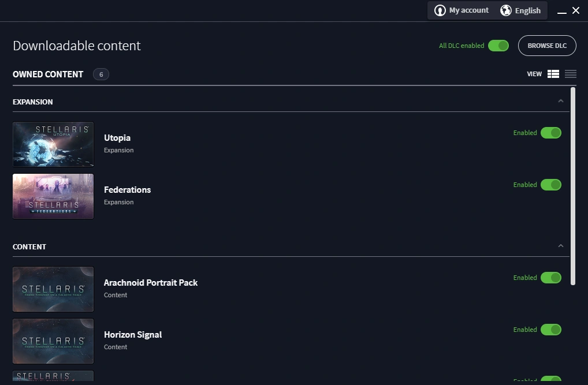
Task: Switch to compact list view
Action: coord(571,74)
